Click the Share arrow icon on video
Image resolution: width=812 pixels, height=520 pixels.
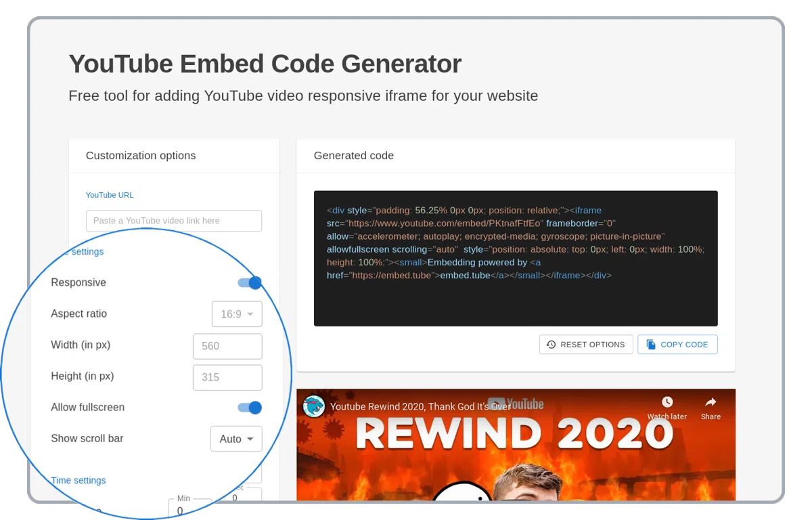[x=710, y=402]
